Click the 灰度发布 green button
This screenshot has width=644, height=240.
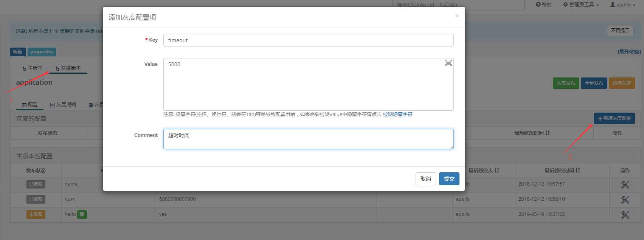tap(566, 83)
